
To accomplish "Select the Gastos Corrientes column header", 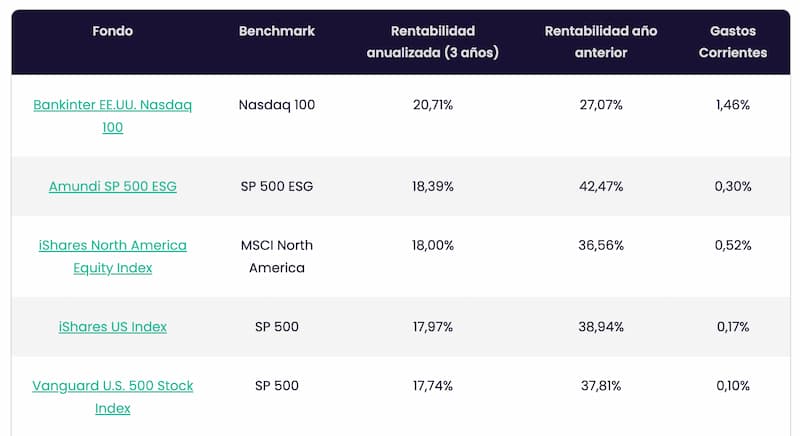I will pyautogui.click(x=733, y=42).
